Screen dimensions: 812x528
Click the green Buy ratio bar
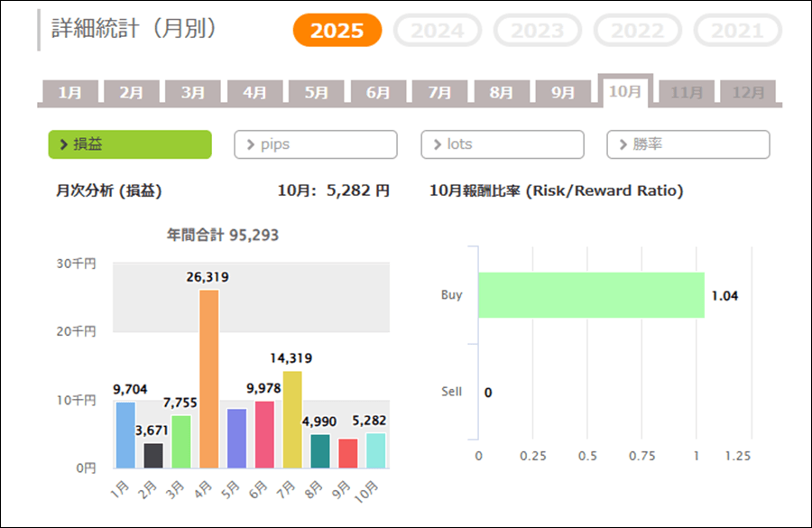click(x=591, y=295)
